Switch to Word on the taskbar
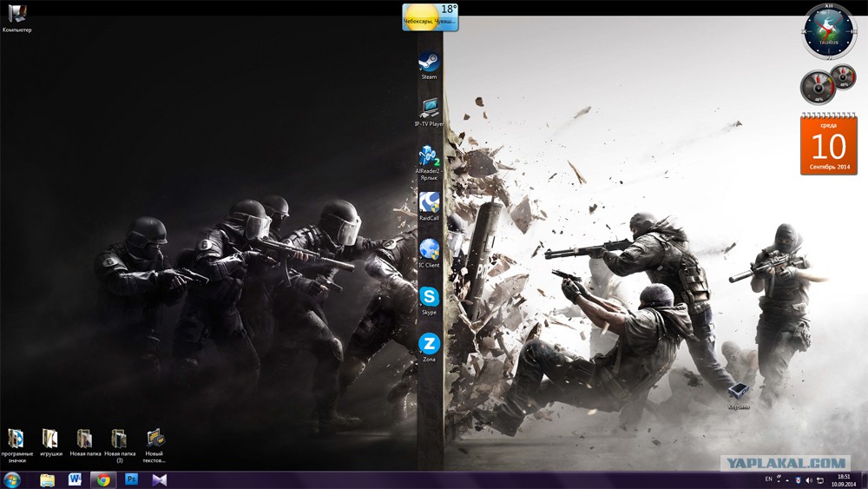868x489 pixels. [x=75, y=479]
